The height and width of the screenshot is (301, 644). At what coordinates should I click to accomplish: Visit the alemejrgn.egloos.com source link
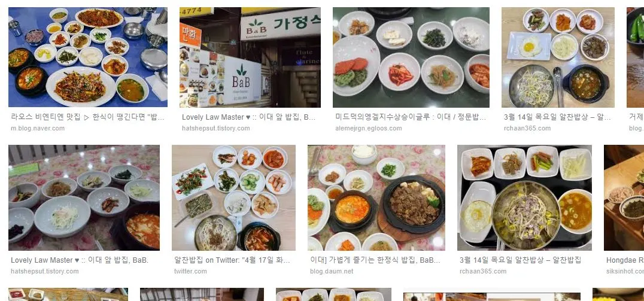coord(369,128)
